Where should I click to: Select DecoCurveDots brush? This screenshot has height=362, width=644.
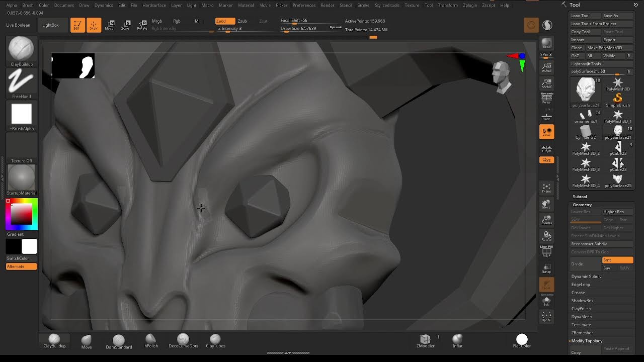pyautogui.click(x=183, y=341)
